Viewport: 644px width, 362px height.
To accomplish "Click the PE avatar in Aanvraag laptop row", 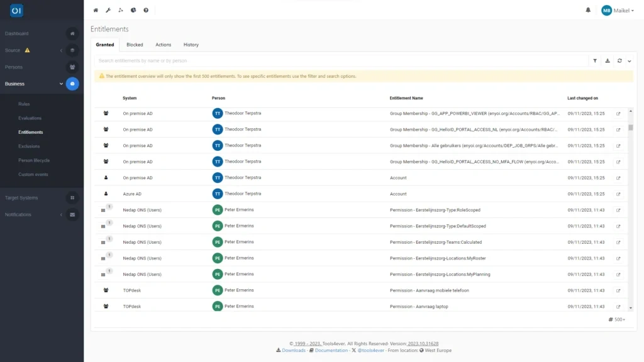I will point(218,306).
